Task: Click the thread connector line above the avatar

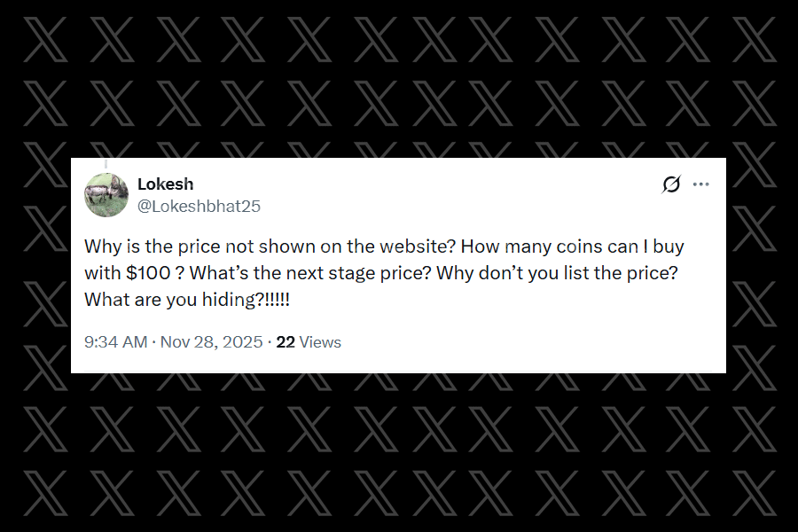Action: (x=106, y=164)
